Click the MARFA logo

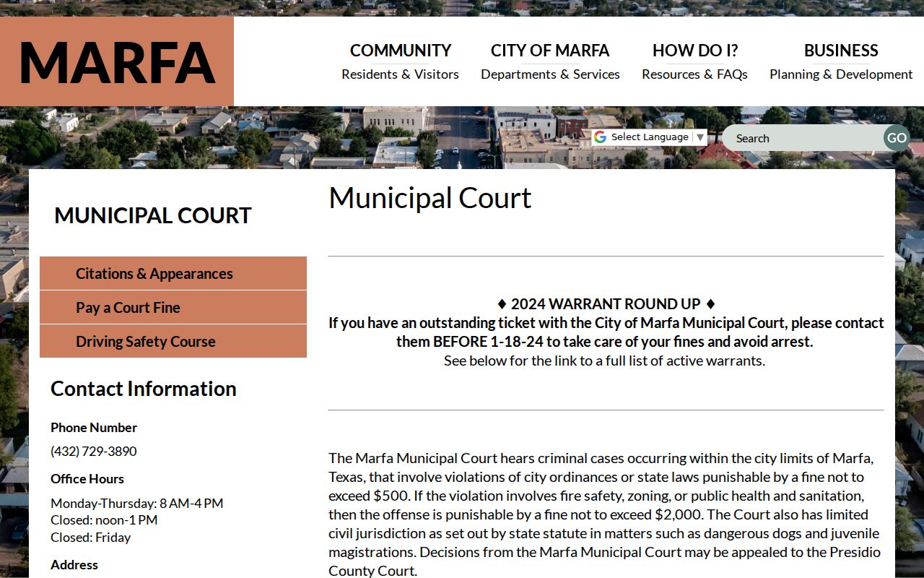point(117,62)
